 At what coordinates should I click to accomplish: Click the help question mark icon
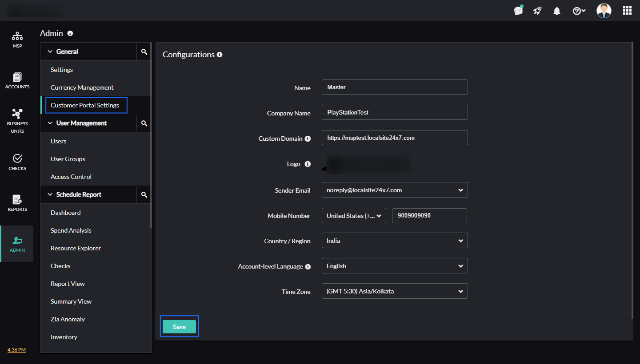pos(577,10)
